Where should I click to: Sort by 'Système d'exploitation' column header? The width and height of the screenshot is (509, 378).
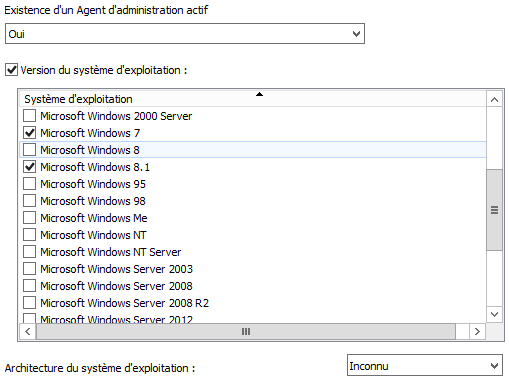click(x=252, y=99)
